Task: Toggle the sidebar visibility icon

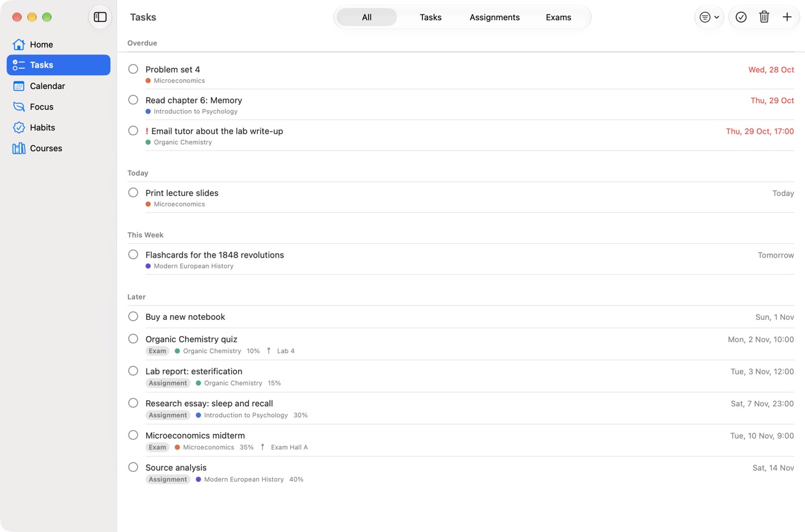Action: 100,18
